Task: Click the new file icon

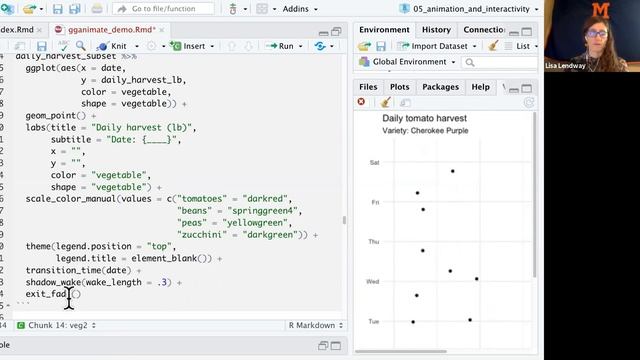Action: 7,9
